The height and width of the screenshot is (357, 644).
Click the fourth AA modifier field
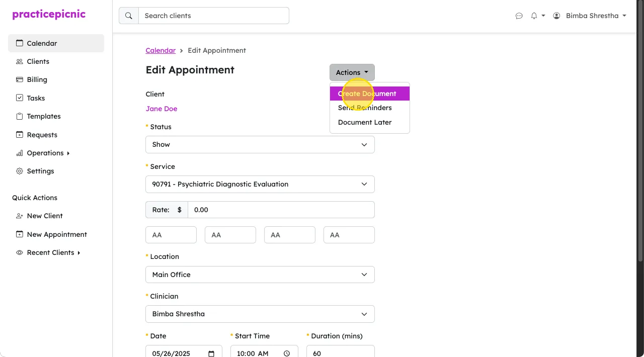coord(349,235)
